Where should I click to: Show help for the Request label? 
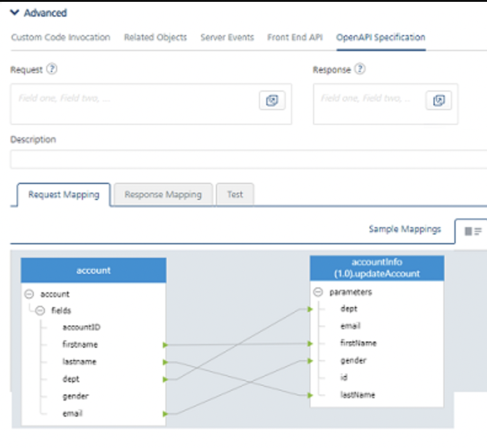click(52, 69)
